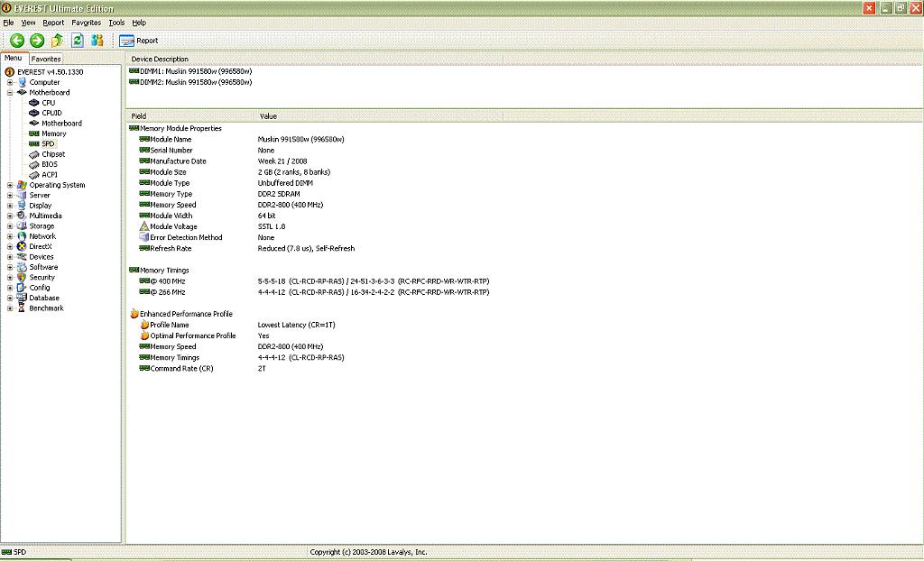This screenshot has height=561, width=924.
Task: Select DIMM1: Muskin 991580w device
Action: coord(190,71)
